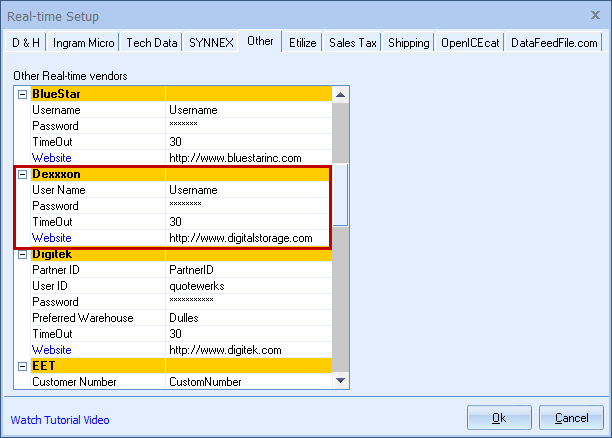
Task: Select the Digitek header row
Action: click(181, 255)
